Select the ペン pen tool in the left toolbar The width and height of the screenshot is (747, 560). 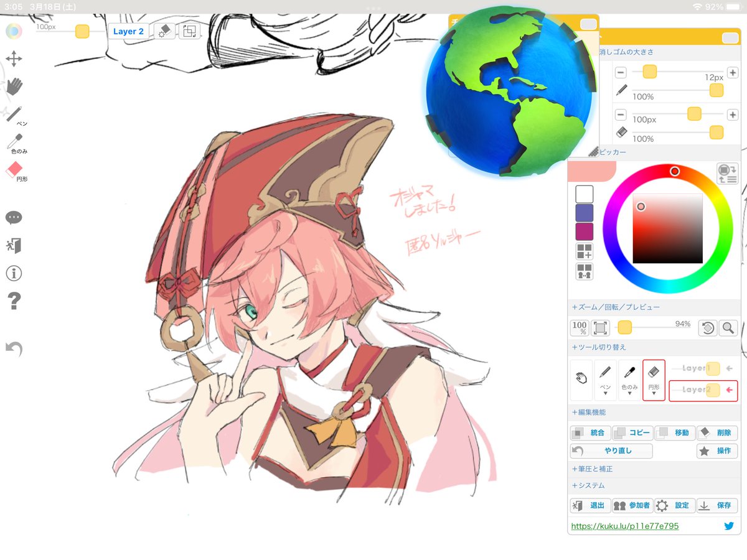click(15, 116)
